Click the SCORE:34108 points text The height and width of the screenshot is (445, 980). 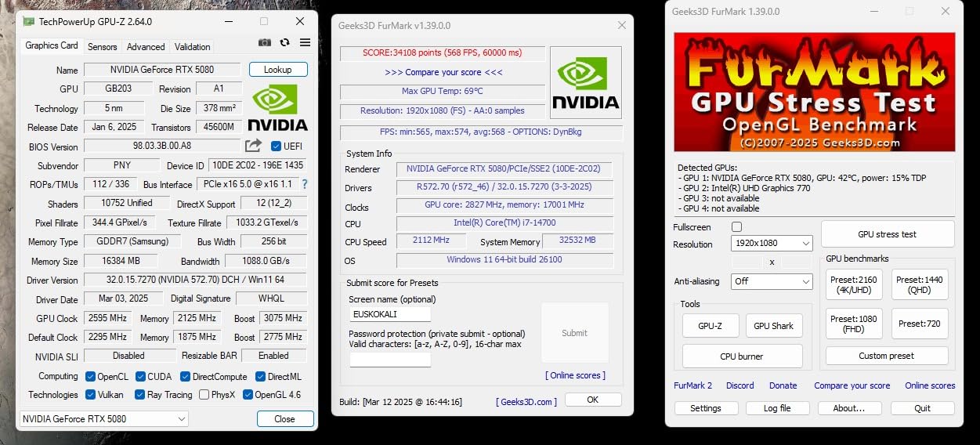point(443,52)
